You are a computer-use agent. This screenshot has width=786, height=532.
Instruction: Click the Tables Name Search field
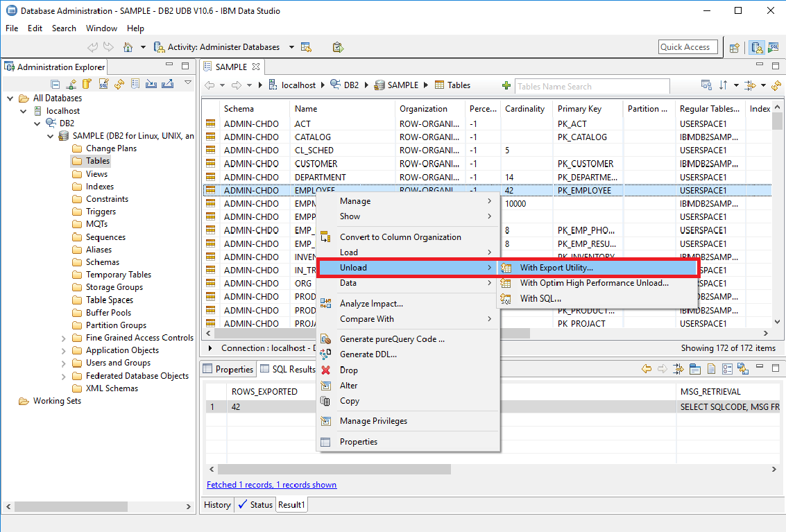[592, 86]
